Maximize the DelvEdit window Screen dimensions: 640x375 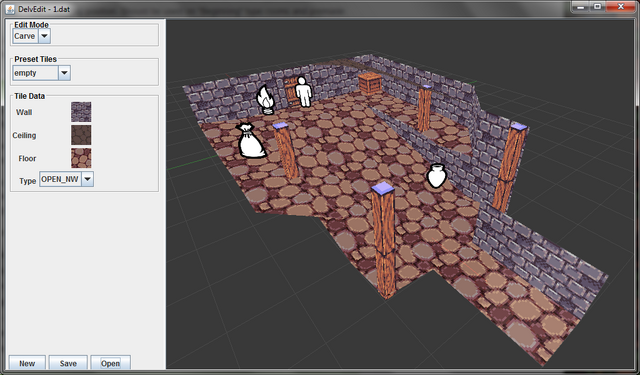point(597,7)
